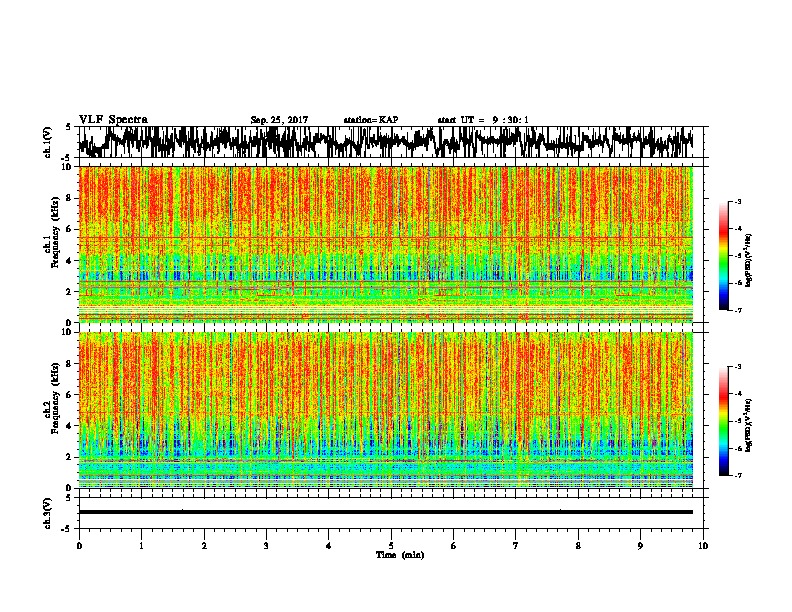Click the ch.2 frequency axis 6 kHz tick
The width and height of the screenshot is (792, 612).
pyautogui.click(x=70, y=395)
